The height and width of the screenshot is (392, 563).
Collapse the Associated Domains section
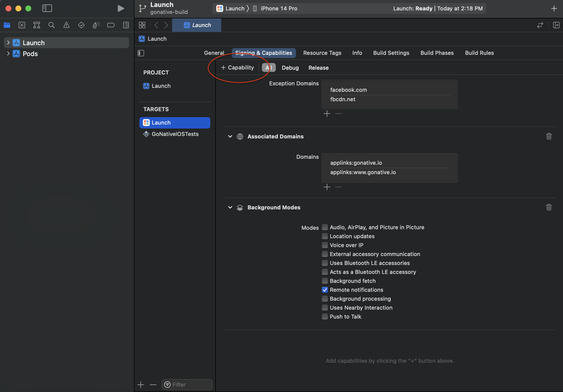click(x=230, y=136)
